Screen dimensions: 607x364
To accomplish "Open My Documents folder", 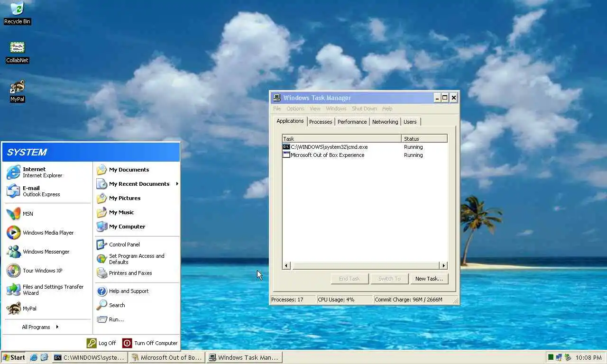I will [137, 170].
